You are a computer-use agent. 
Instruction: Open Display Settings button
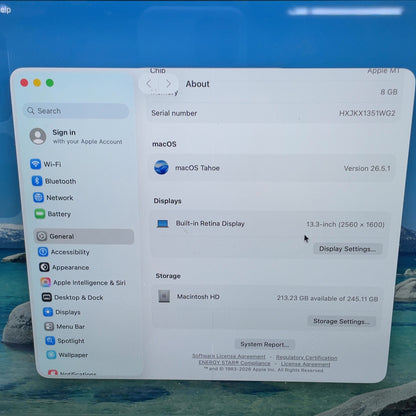348,249
